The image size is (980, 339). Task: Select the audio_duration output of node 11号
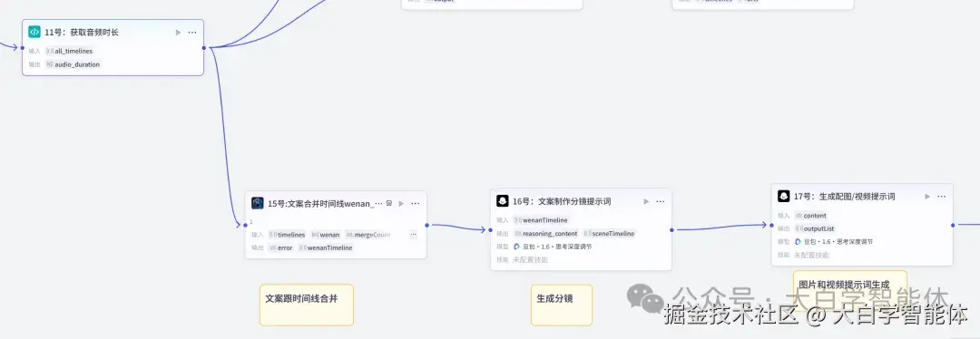[73, 64]
